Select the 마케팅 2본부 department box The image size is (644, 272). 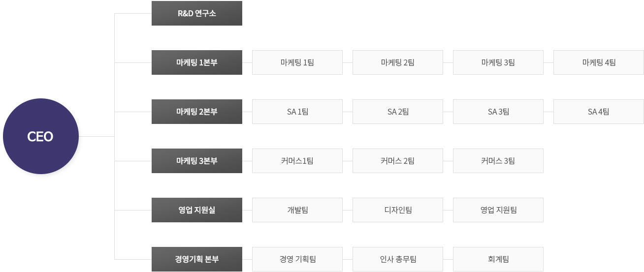pyautogui.click(x=197, y=112)
